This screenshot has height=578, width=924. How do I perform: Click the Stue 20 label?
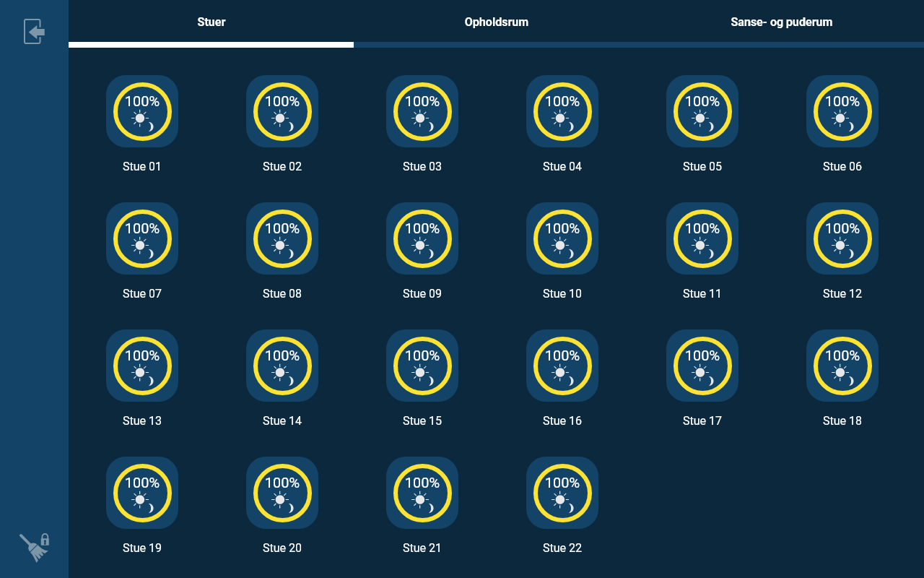[282, 548]
